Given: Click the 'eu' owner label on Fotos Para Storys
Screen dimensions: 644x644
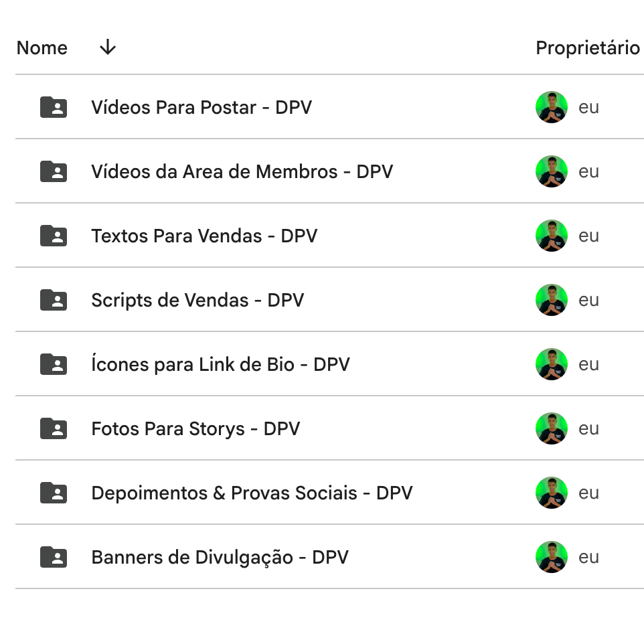Looking at the screenshot, I should (589, 428).
